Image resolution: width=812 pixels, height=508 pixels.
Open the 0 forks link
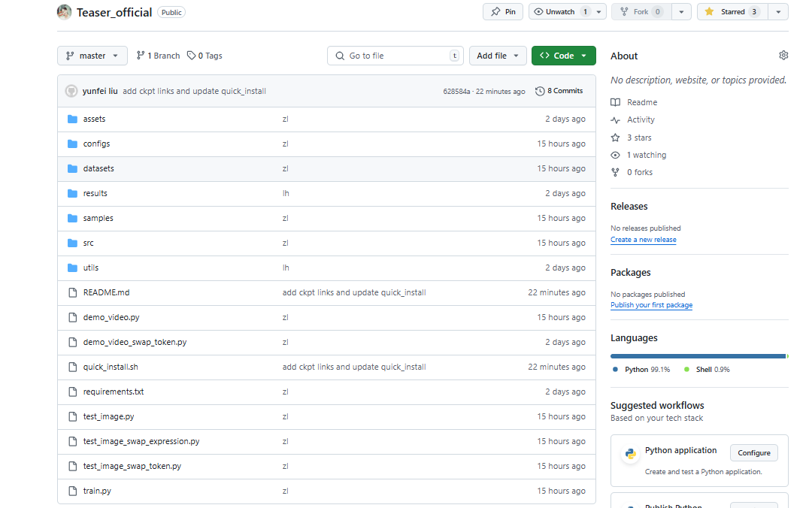tap(640, 172)
